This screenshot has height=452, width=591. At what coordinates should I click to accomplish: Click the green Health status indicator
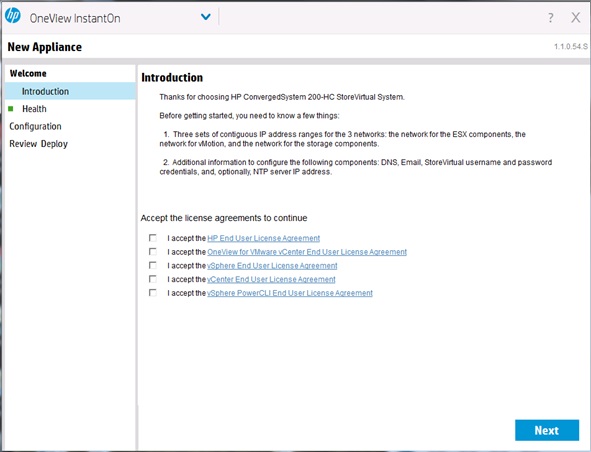click(11, 109)
